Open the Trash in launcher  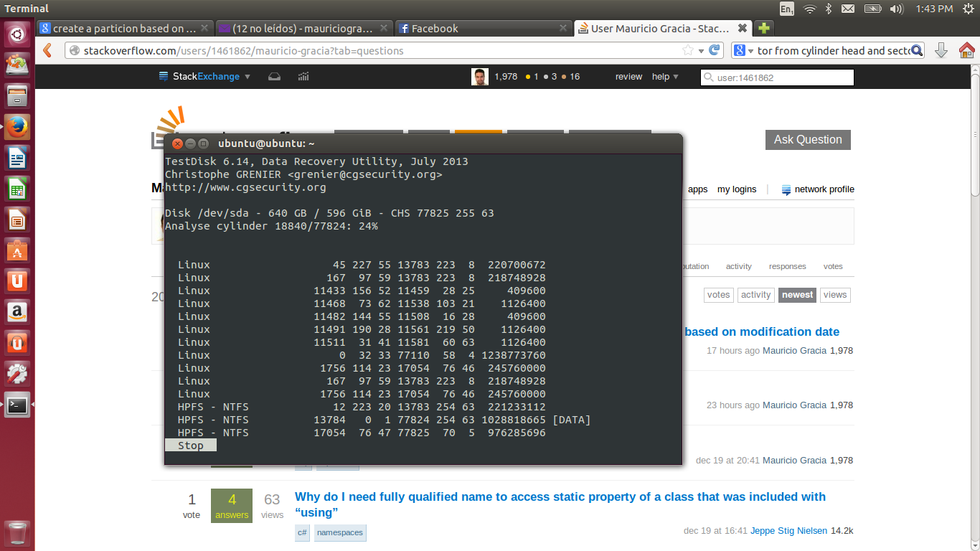click(17, 533)
